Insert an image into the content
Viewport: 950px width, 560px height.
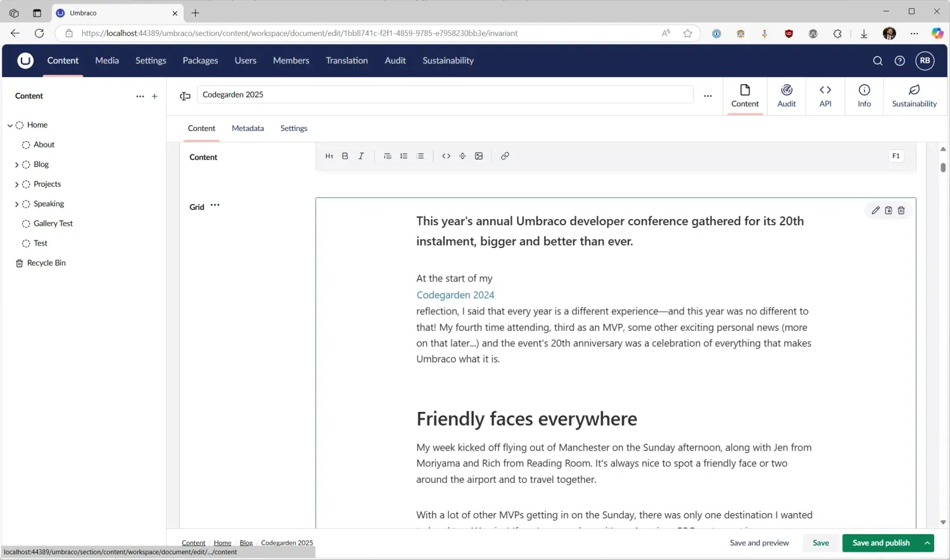pos(479,156)
